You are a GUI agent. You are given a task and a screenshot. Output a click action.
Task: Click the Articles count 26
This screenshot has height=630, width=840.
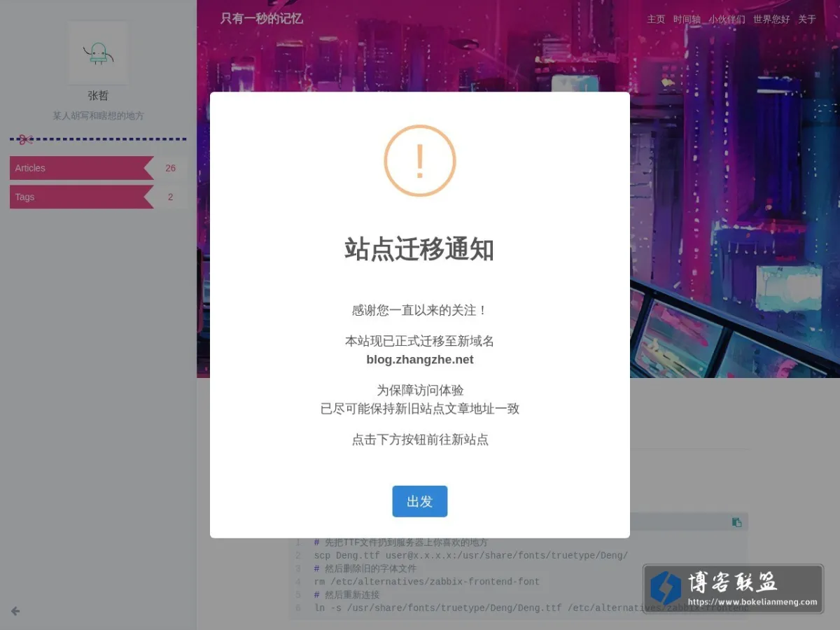click(x=171, y=168)
